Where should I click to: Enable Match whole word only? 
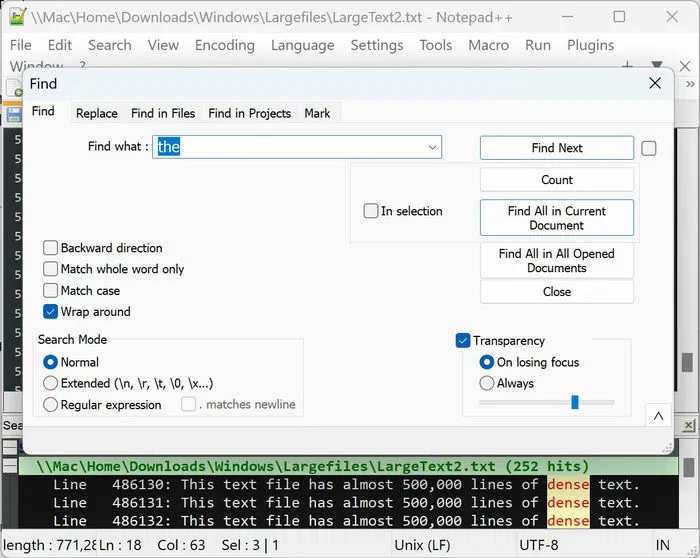click(x=51, y=269)
